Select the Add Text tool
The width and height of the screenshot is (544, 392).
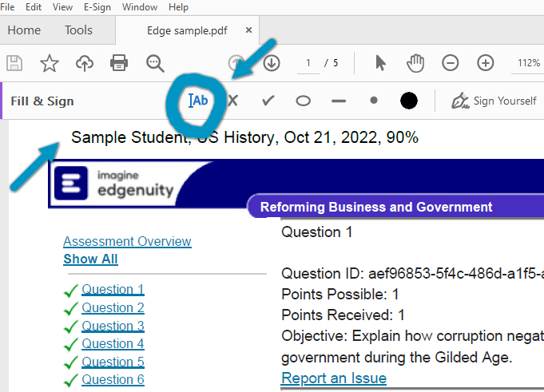pos(198,101)
